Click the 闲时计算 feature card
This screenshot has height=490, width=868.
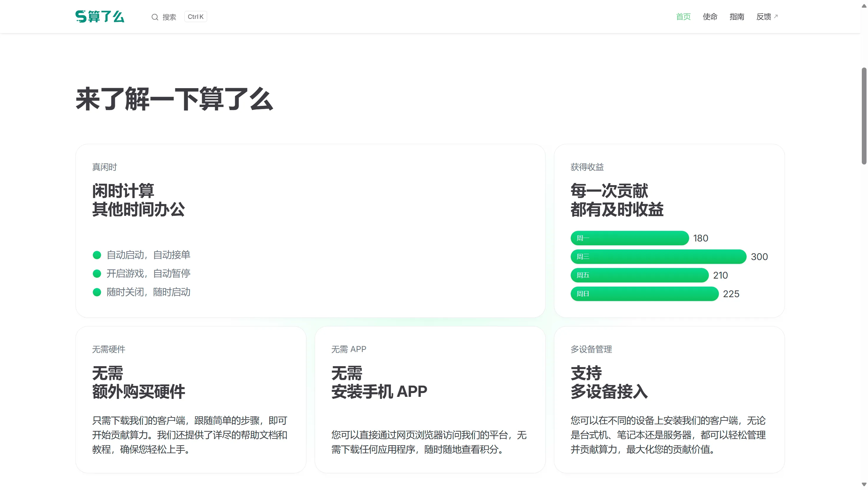(310, 231)
